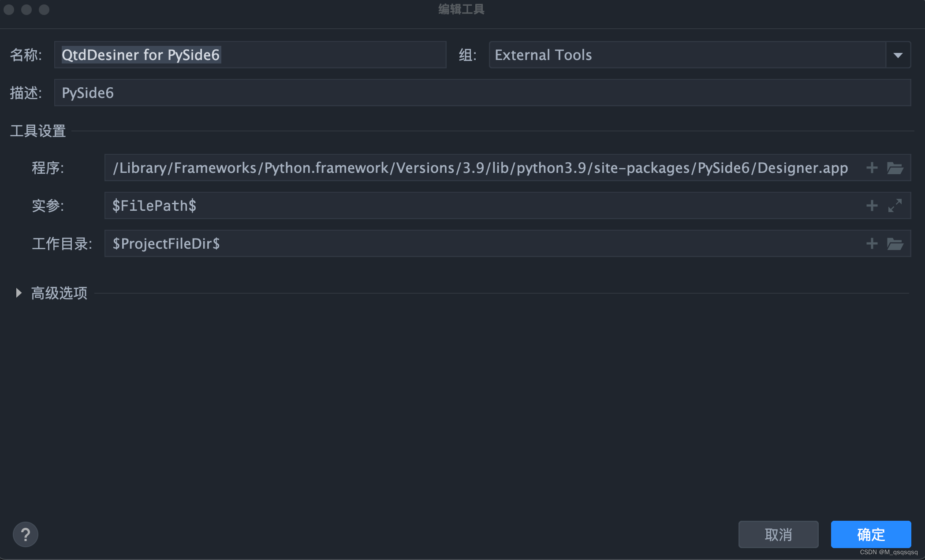The width and height of the screenshot is (925, 560).
Task: Click the folder browse icon in 工作目录 field
Action: (x=895, y=244)
